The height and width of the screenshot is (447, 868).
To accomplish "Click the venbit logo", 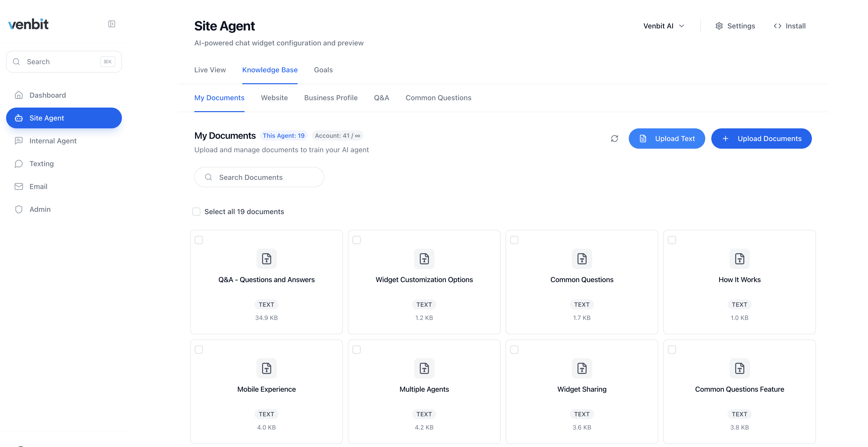I will (x=28, y=24).
